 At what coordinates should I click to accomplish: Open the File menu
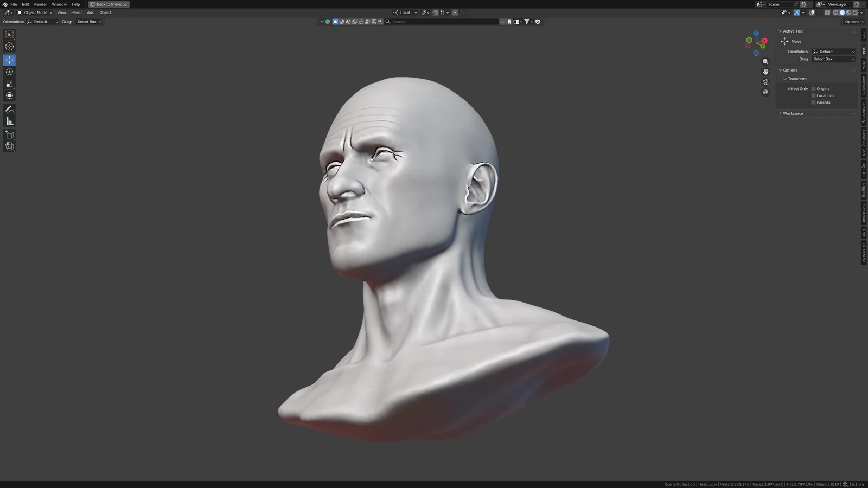coord(14,4)
